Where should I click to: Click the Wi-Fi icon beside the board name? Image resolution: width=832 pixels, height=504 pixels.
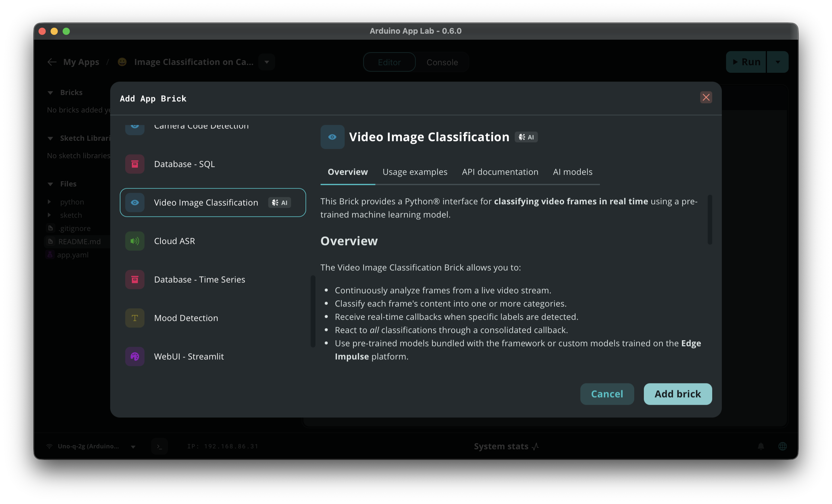click(x=49, y=446)
